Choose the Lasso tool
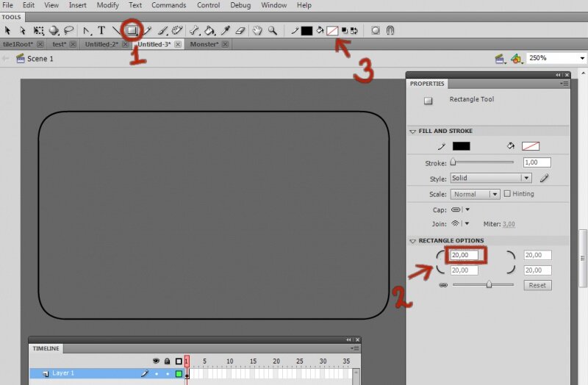This screenshot has width=588, height=385. click(x=69, y=31)
